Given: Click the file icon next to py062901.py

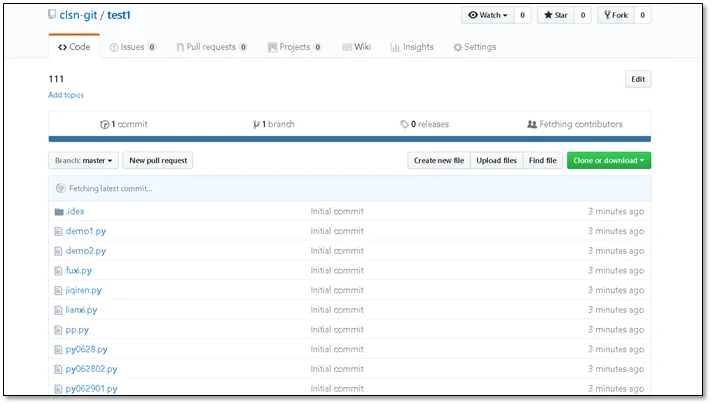Looking at the screenshot, I should (58, 389).
